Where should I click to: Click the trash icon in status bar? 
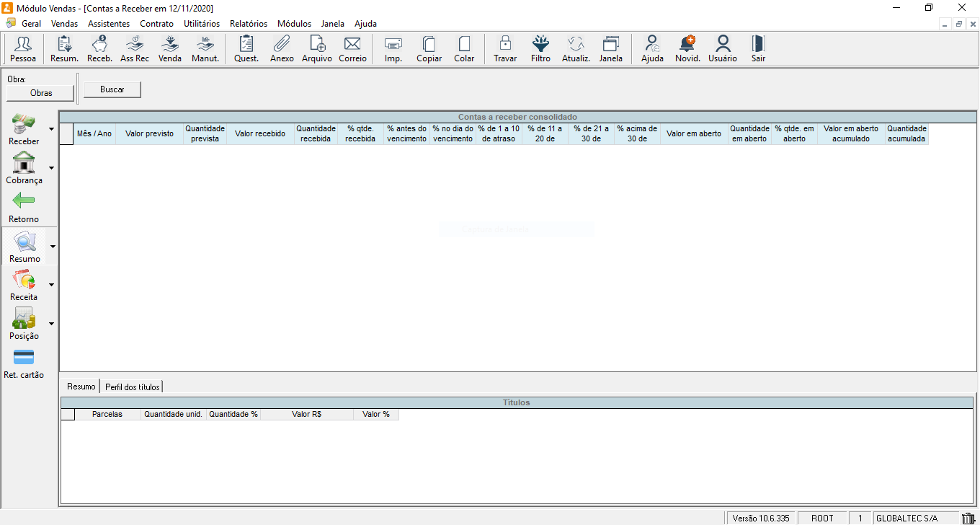(x=968, y=519)
